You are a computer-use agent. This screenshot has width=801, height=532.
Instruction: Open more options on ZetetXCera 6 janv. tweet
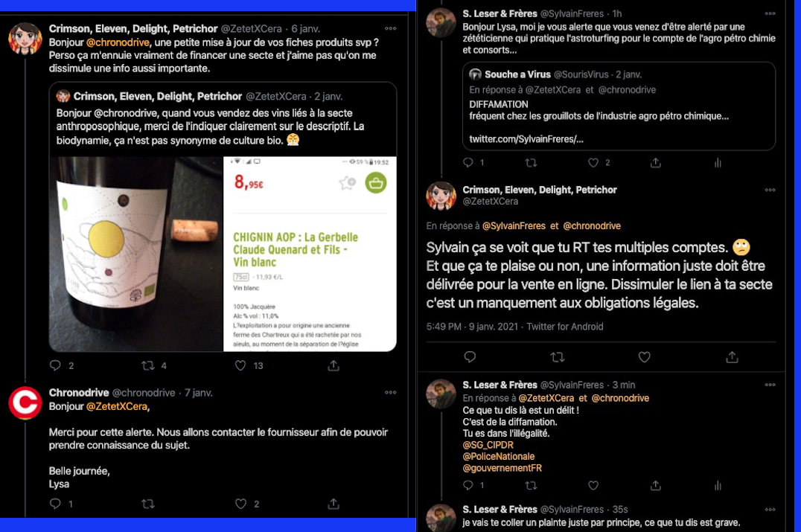(x=390, y=28)
